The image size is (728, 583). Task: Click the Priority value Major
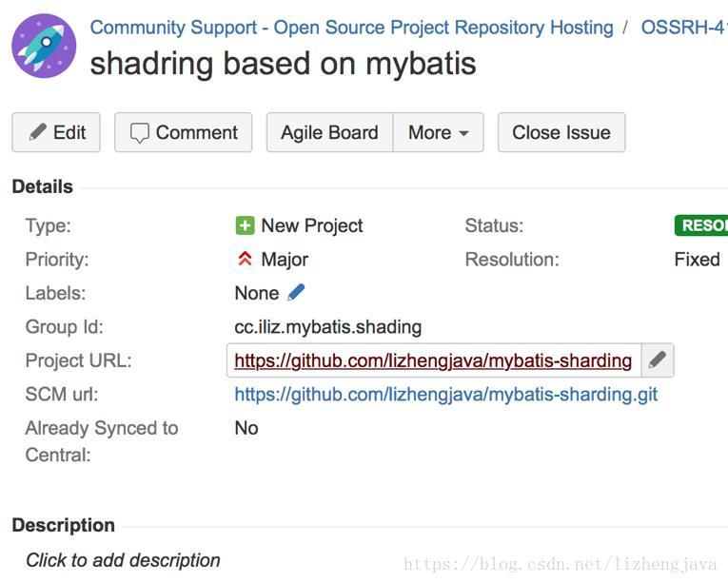coord(285,260)
